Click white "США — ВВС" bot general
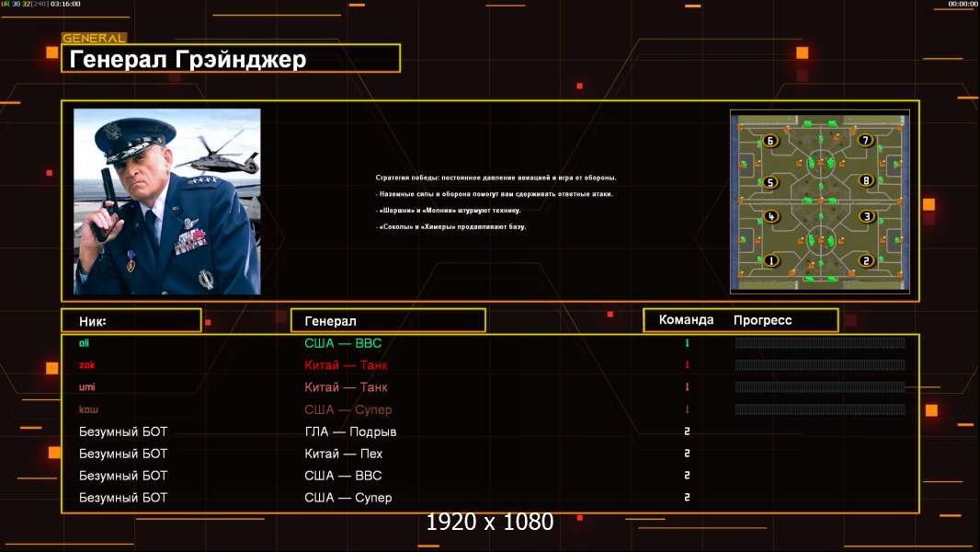Image resolution: width=980 pixels, height=552 pixels. coord(343,476)
